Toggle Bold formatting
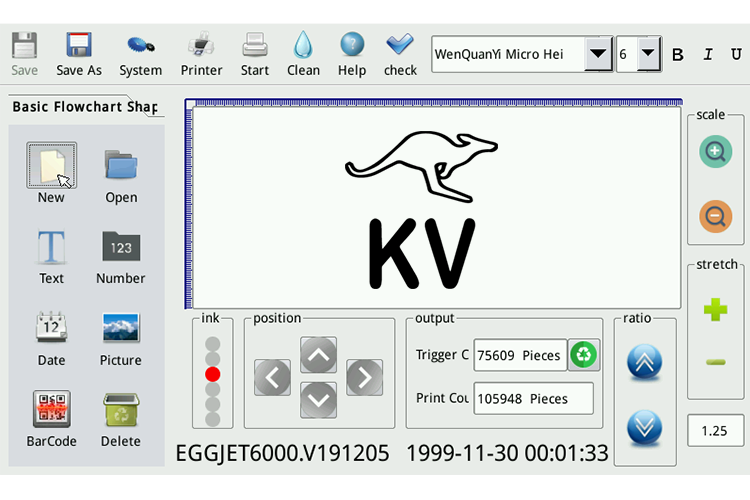This screenshot has width=750, height=500. tap(677, 55)
